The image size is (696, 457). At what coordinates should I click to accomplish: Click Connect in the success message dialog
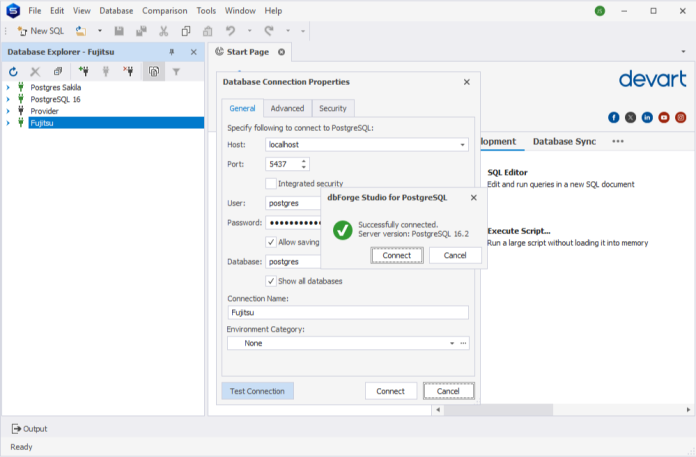click(397, 255)
